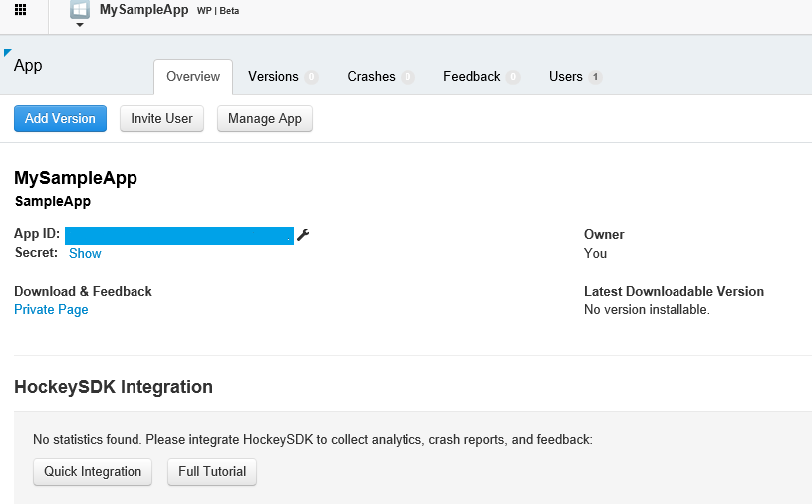
Task: Open Manage App settings
Action: click(264, 119)
